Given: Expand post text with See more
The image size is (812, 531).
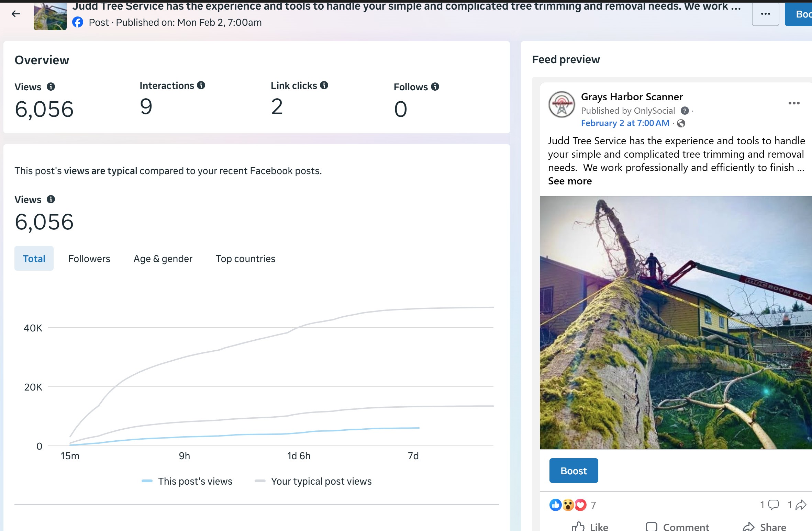Looking at the screenshot, I should (570, 181).
